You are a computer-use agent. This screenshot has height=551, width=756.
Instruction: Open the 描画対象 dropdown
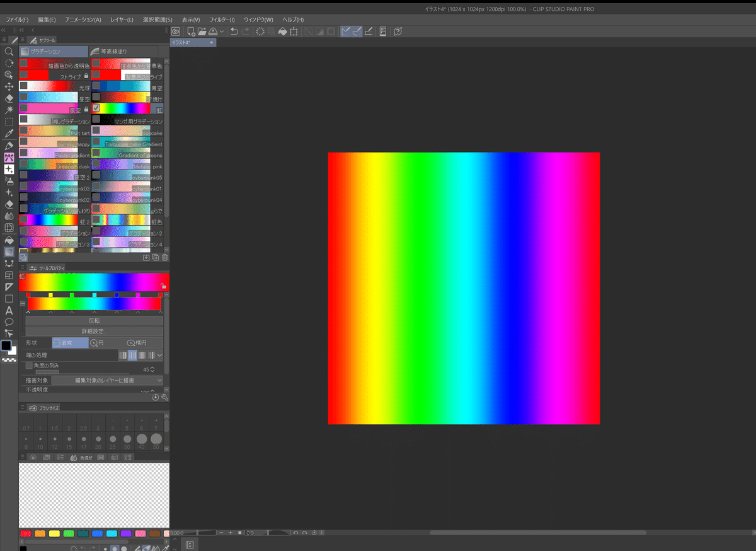107,380
